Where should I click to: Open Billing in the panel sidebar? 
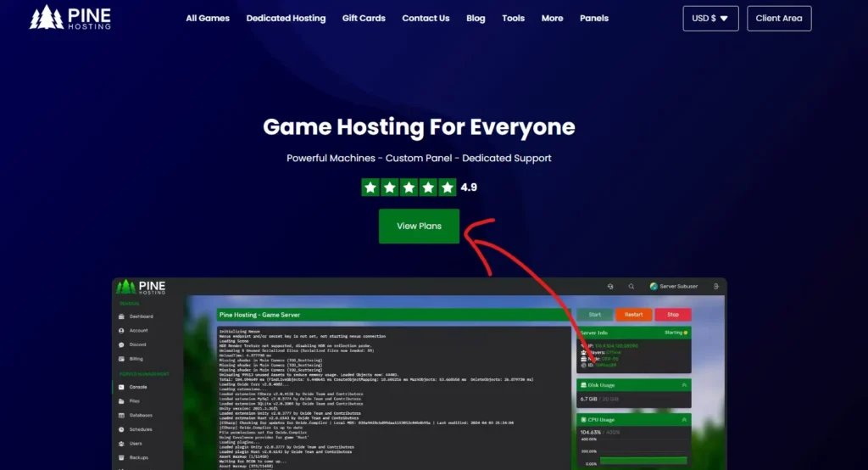point(131,359)
